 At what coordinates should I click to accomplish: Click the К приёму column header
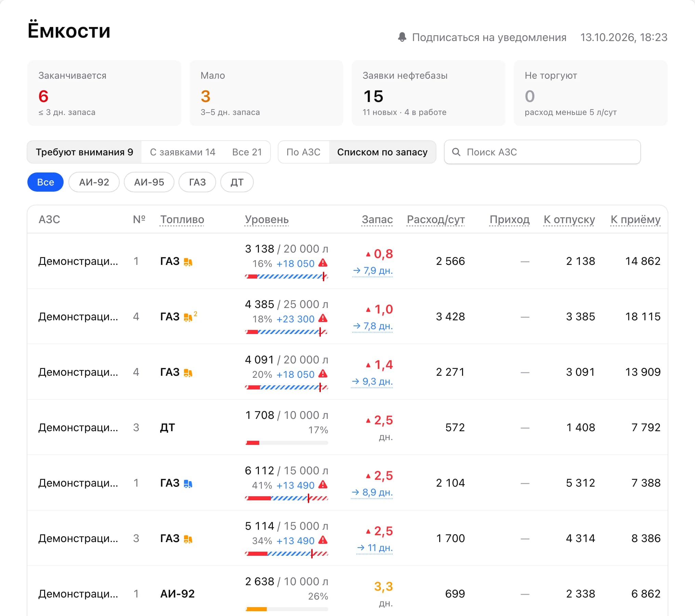(x=635, y=219)
